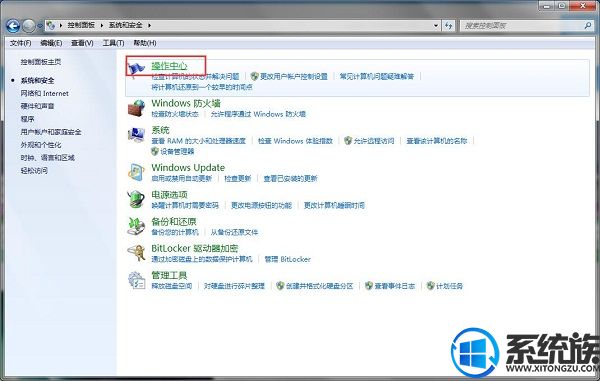Screen dimensions: 600x381
Task: Open the 编辑(E) menu
Action: tap(51, 43)
